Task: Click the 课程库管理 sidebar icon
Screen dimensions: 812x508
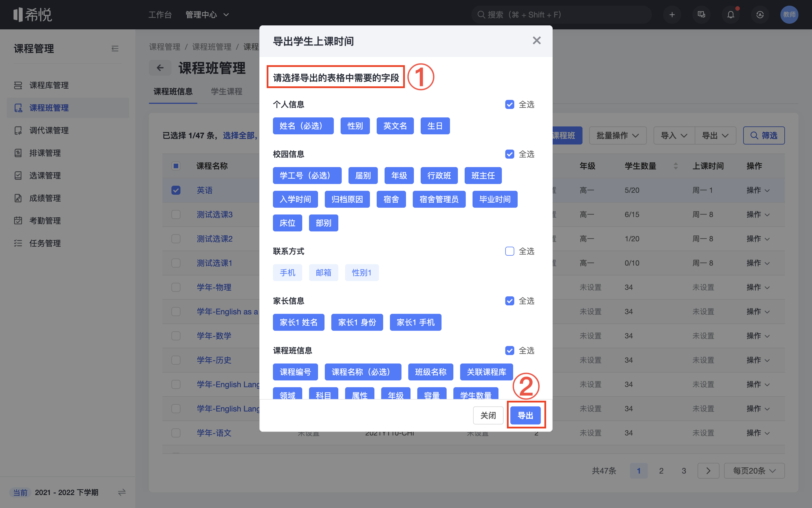Action: pyautogui.click(x=18, y=85)
